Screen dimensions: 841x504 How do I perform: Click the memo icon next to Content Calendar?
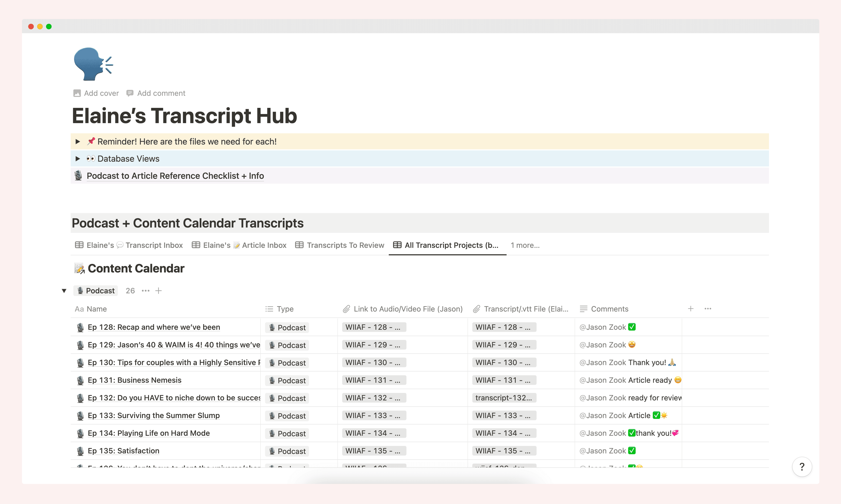click(80, 268)
